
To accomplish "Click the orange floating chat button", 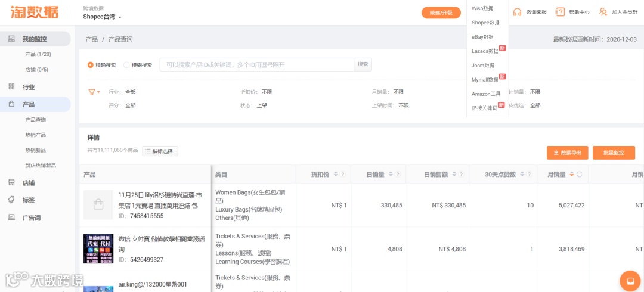I will point(630,281).
